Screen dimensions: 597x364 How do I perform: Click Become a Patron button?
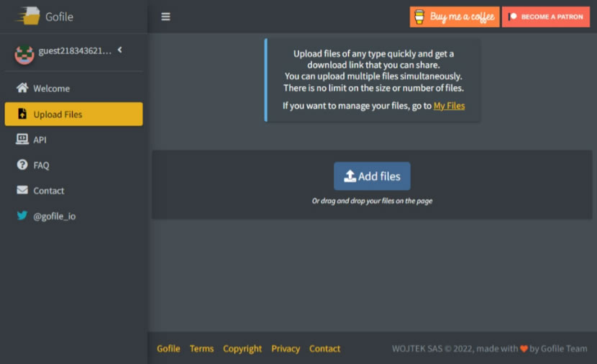point(546,17)
